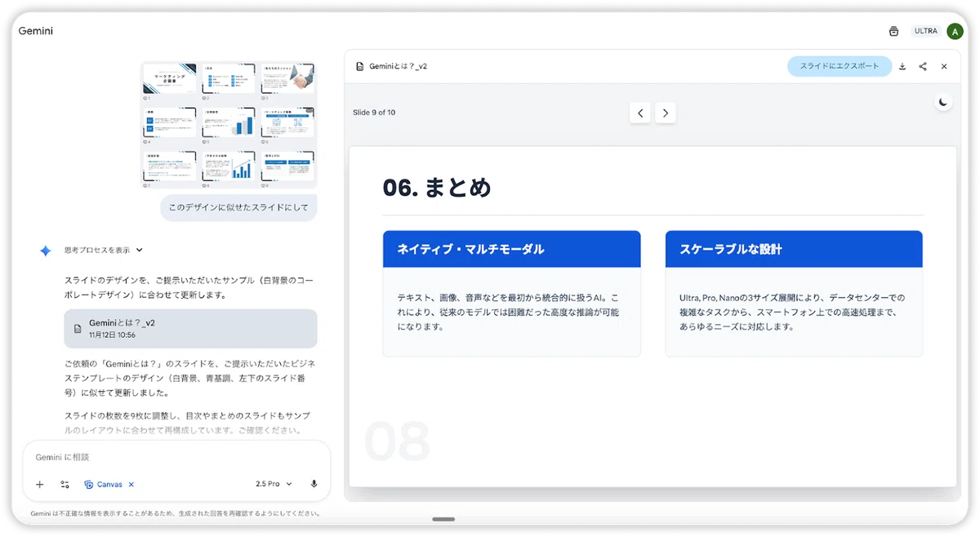Toggle dark mode with the moon icon
The height and width of the screenshot is (537, 980).
[x=943, y=102]
